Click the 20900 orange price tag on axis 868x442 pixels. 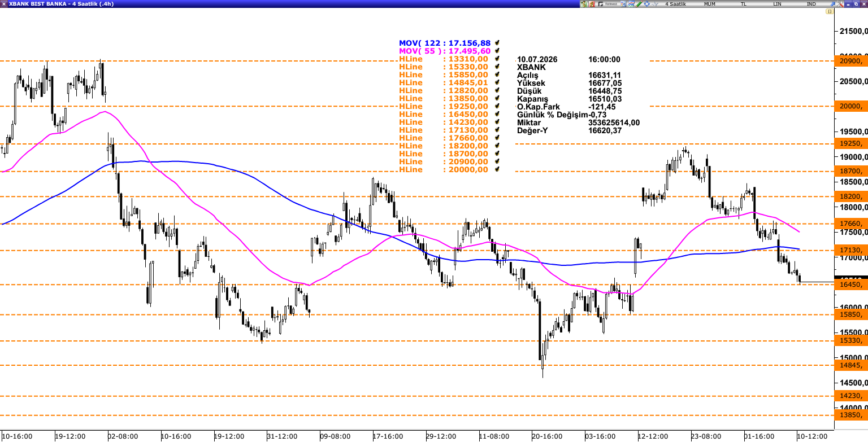click(851, 61)
